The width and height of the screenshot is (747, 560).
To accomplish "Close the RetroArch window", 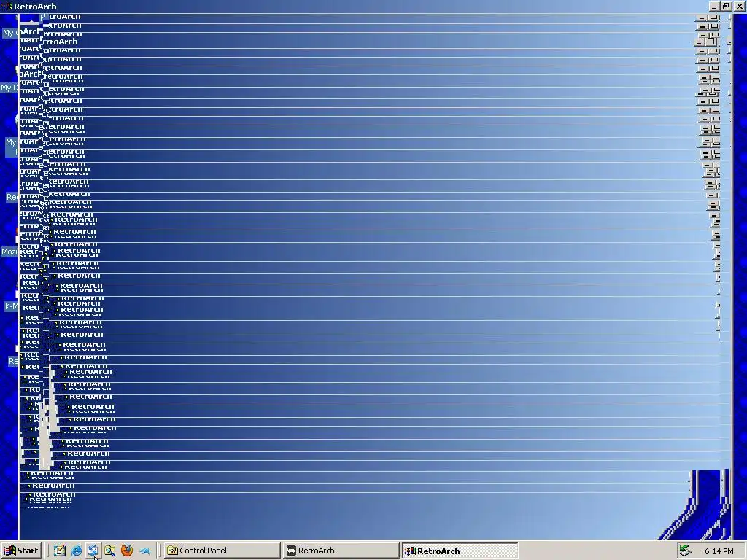I will click(739, 7).
